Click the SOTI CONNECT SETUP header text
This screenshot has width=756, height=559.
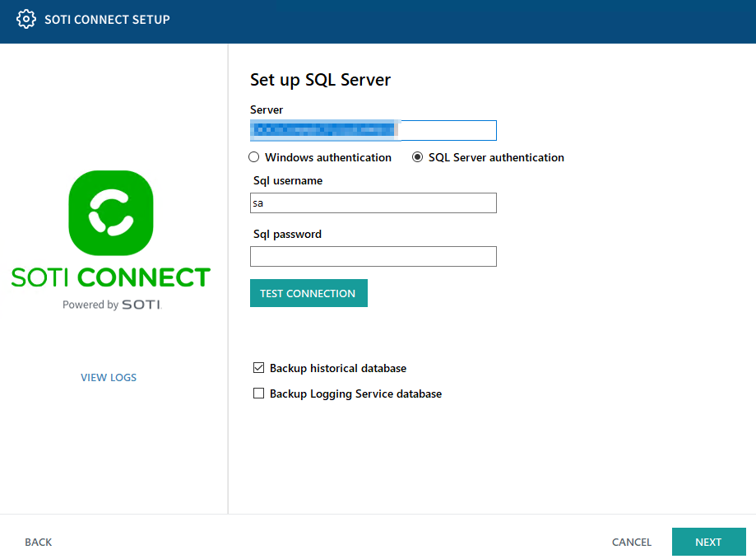pyautogui.click(x=106, y=18)
